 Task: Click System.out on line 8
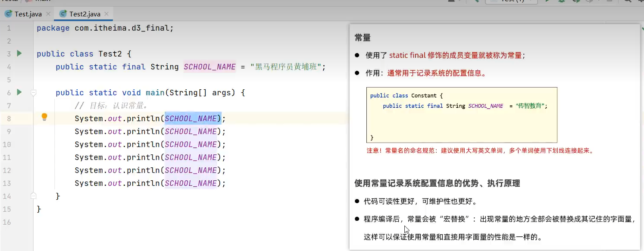(x=98, y=119)
